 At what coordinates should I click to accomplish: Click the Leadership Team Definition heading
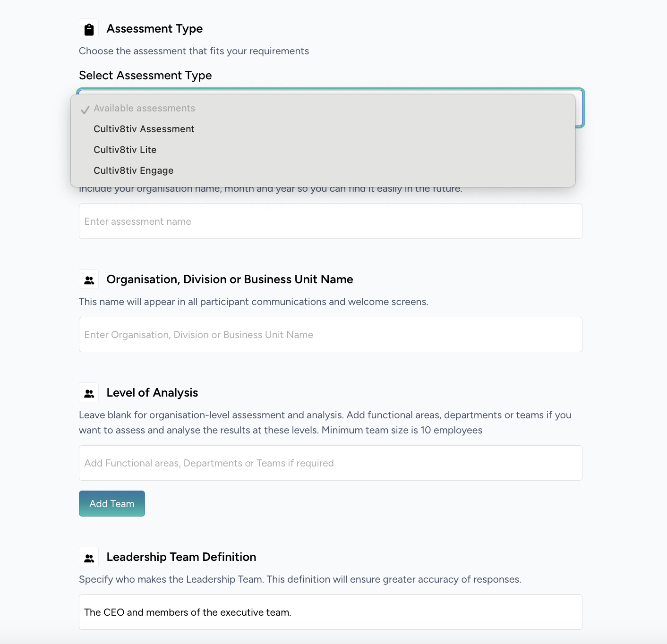click(181, 557)
